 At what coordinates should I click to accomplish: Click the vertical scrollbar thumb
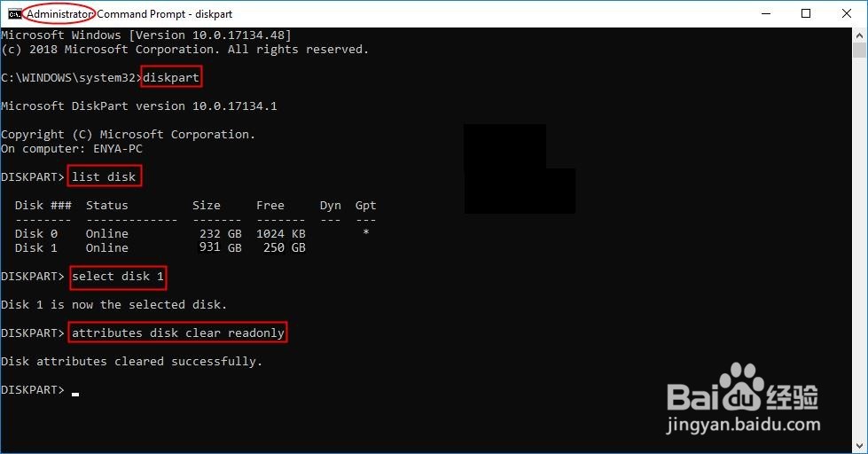pos(859,51)
